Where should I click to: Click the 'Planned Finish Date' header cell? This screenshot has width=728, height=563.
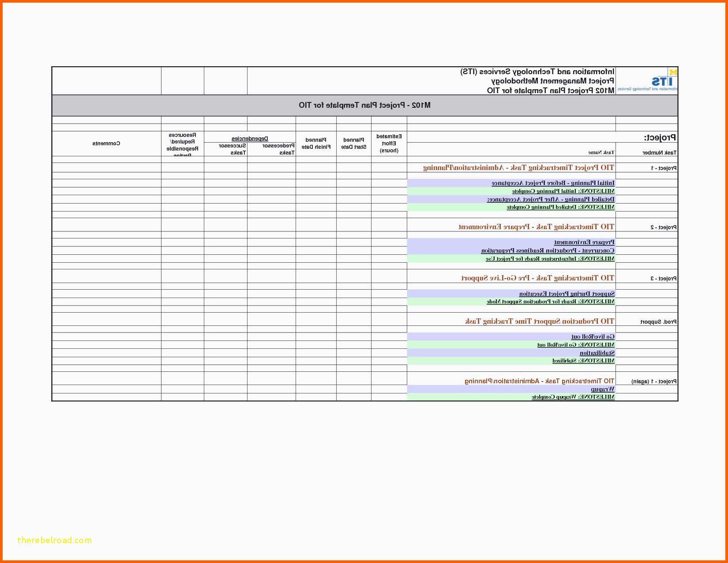coord(316,144)
